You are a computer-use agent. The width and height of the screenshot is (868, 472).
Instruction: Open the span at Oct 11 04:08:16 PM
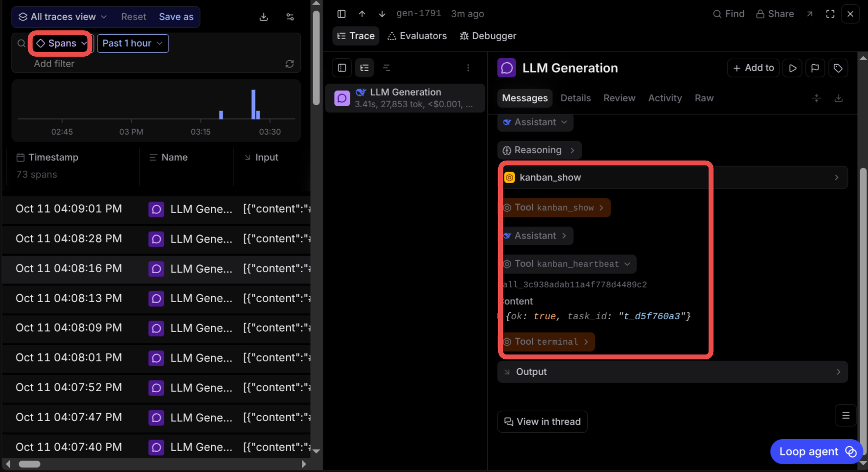(157, 269)
